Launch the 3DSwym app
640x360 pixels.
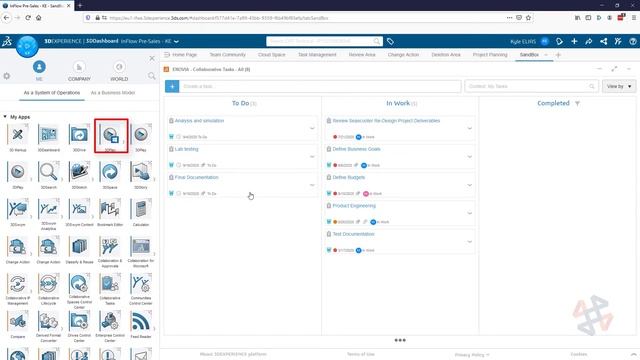[18, 209]
